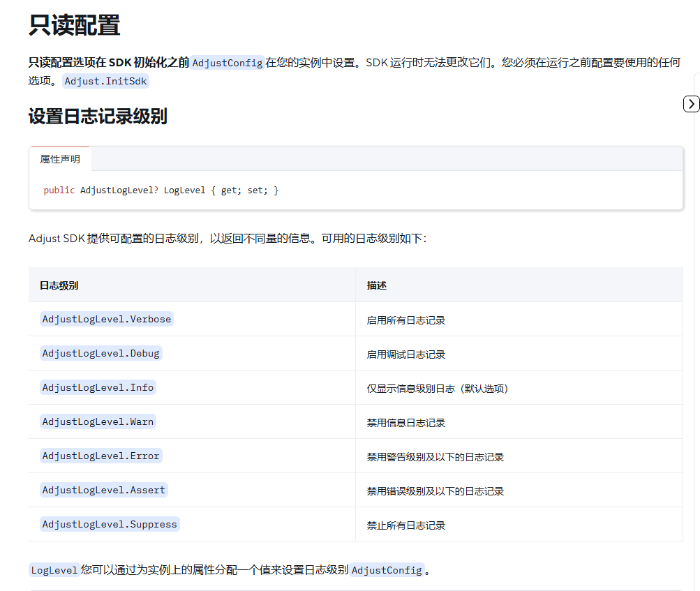Click the 只读配置 main heading
This screenshot has height=591, width=700.
click(74, 25)
